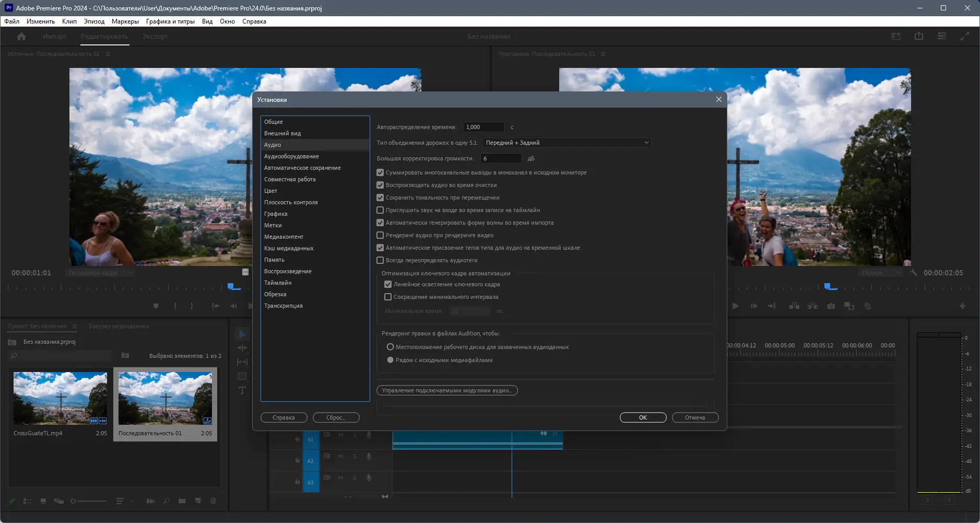Switch to the 'Браузер медиаданных' tab
This screenshot has width=980, height=523.
119,327
